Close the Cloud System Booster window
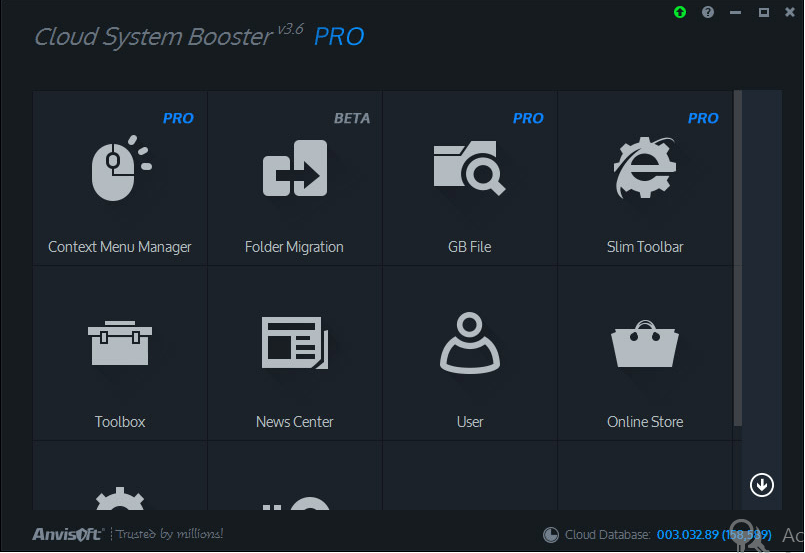Image resolution: width=805 pixels, height=553 pixels. [x=790, y=12]
